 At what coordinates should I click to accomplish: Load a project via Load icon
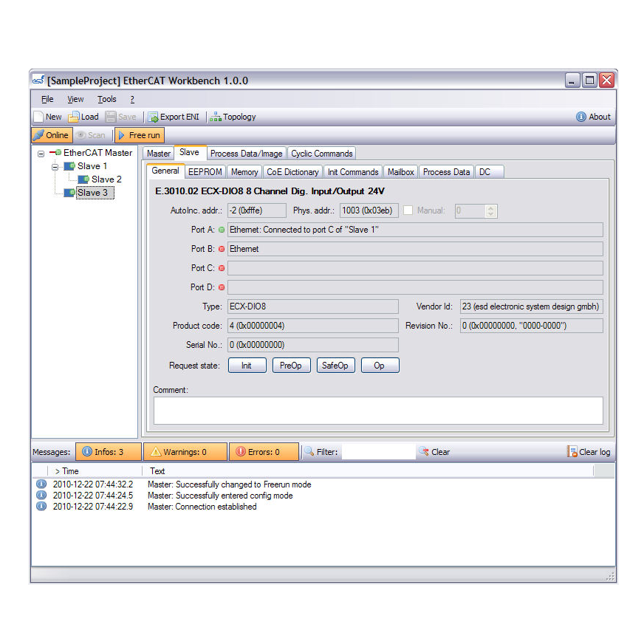(73, 117)
